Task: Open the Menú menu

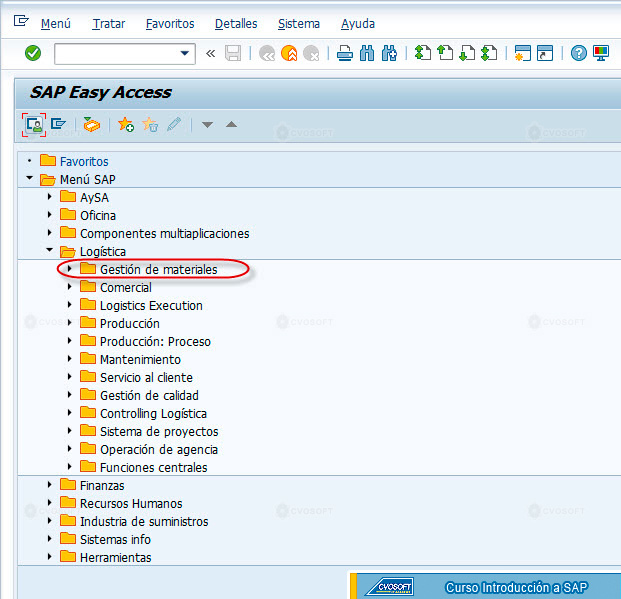Action: tap(55, 24)
